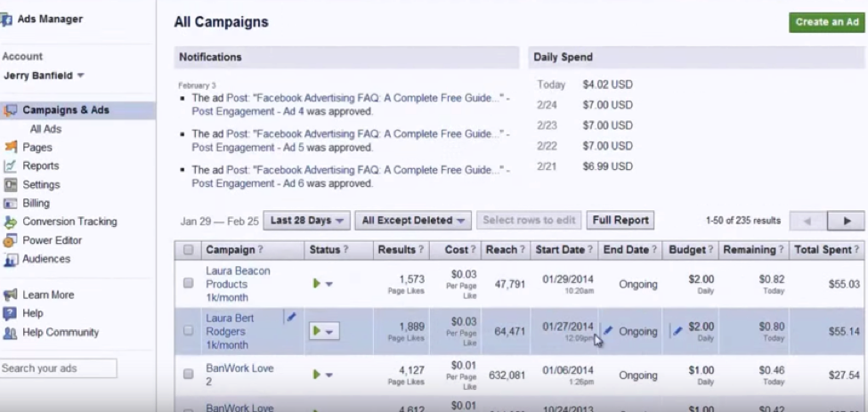
Task: Open the All Except Deleted filter dropdown
Action: [413, 220]
